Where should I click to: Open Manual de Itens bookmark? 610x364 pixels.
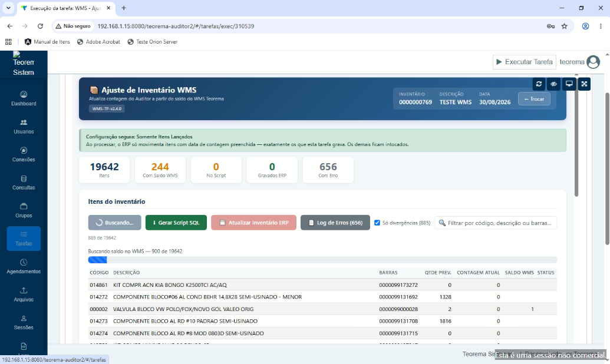48,42
